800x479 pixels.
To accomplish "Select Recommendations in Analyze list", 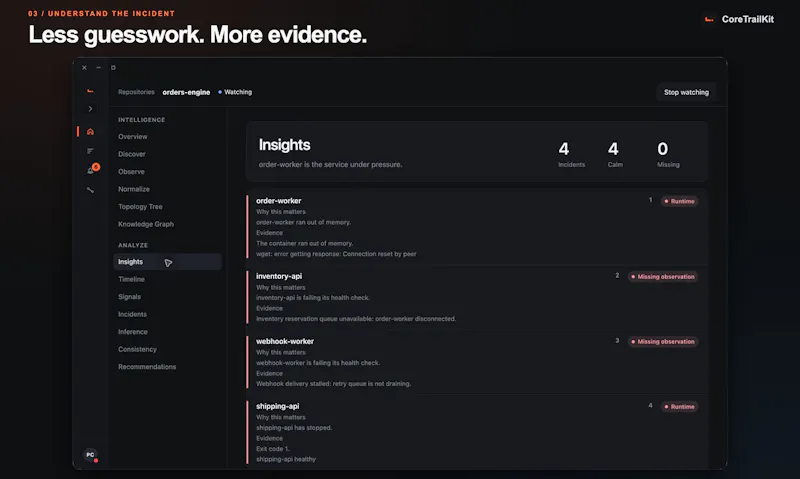I will [x=147, y=367].
